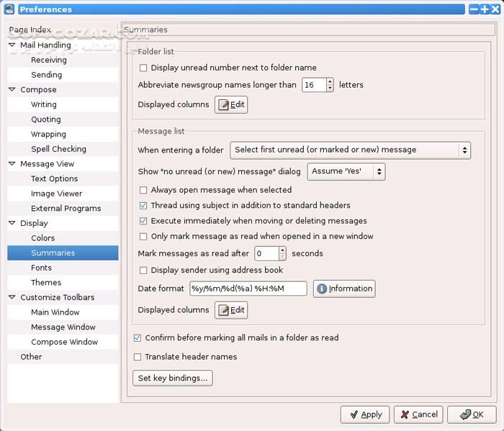Open the Assume 'Yes' dropdown
The image size is (504, 431).
(x=346, y=171)
